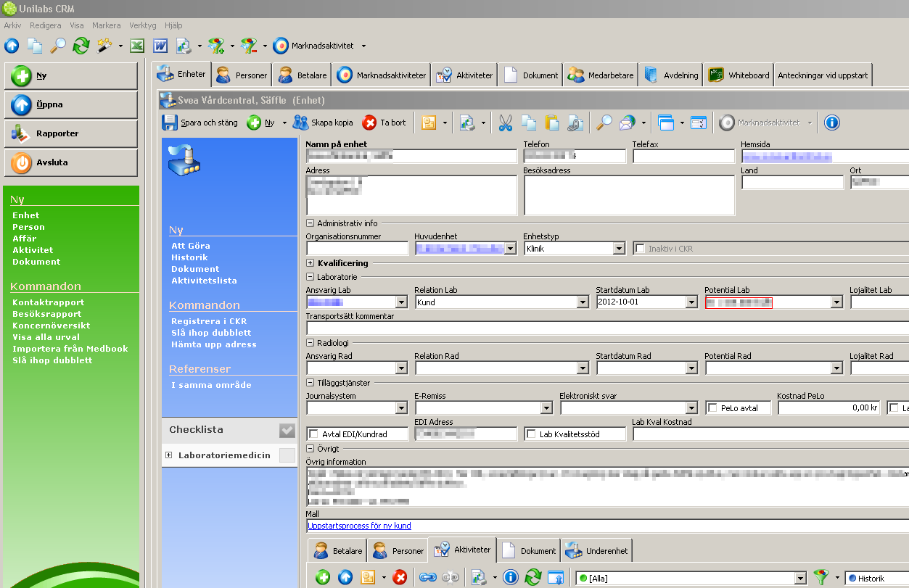Viewport: 909px width, 588px height.
Task: Click the email globe icon in record toolbar
Action: (627, 123)
